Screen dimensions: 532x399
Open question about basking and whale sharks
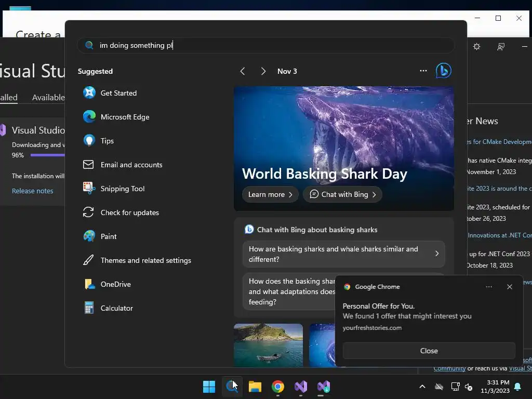[x=344, y=254]
